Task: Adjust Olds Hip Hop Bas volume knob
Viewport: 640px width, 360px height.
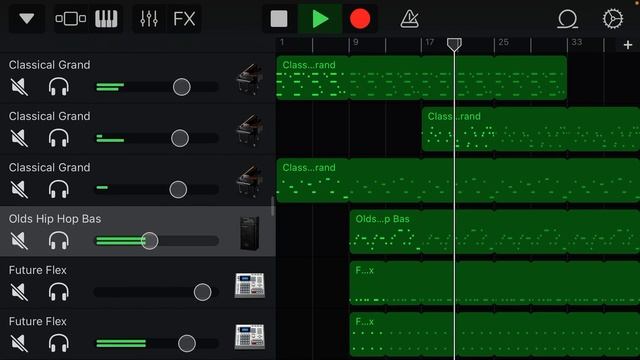Action: point(150,241)
